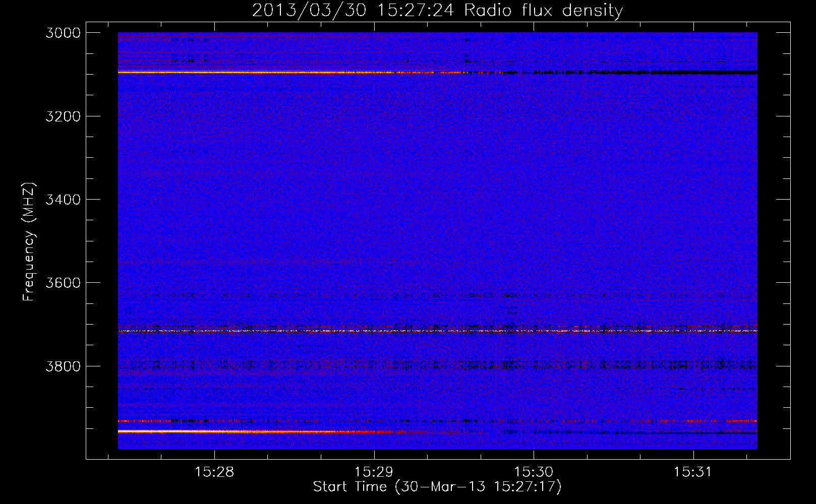
Task: Click the 3600 frequency tick label
Action: tap(63, 283)
